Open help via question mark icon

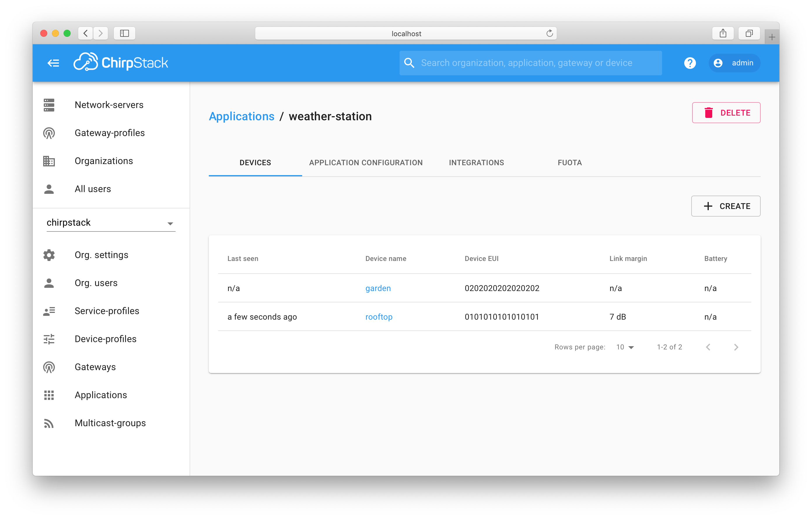[x=689, y=63]
